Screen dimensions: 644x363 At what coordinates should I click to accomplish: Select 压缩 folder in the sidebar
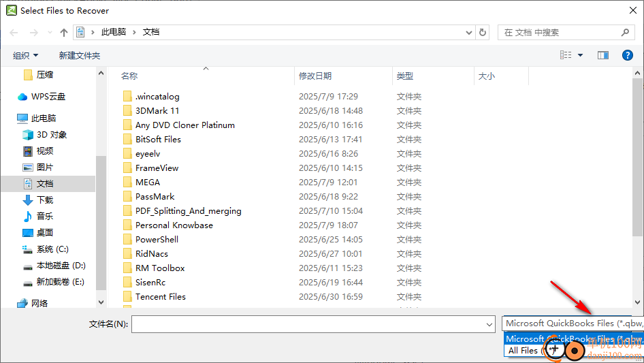[45, 75]
